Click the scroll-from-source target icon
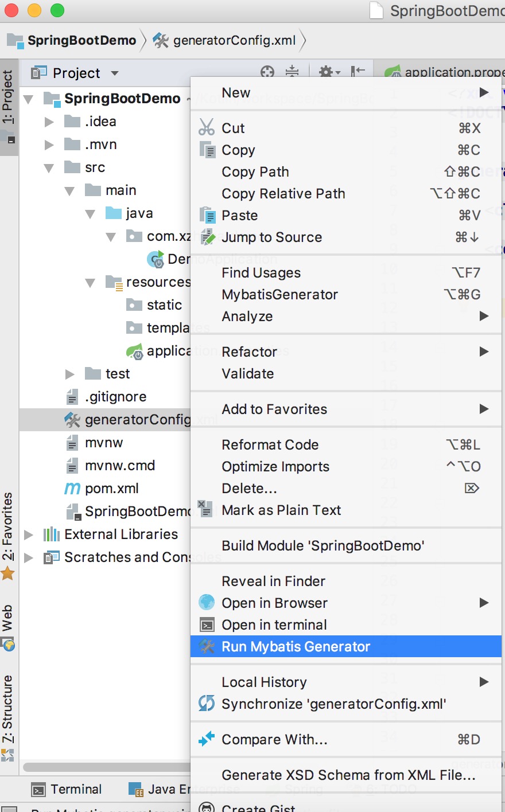The width and height of the screenshot is (505, 812). 267,72
